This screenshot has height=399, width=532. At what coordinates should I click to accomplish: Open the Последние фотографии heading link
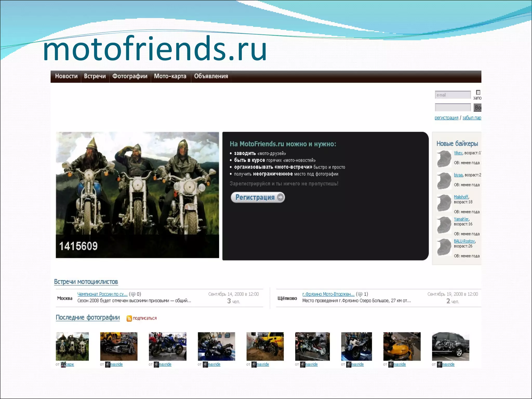(x=88, y=317)
